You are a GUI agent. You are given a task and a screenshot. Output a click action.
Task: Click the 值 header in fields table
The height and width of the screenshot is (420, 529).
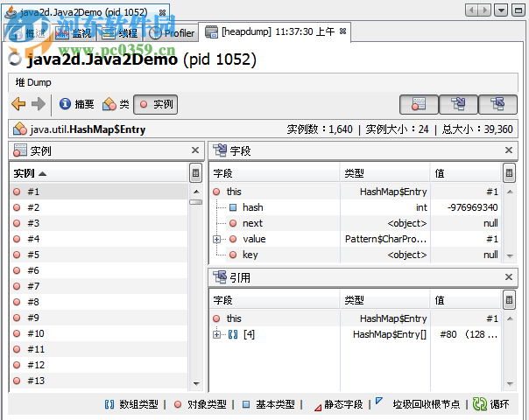pyautogui.click(x=466, y=173)
